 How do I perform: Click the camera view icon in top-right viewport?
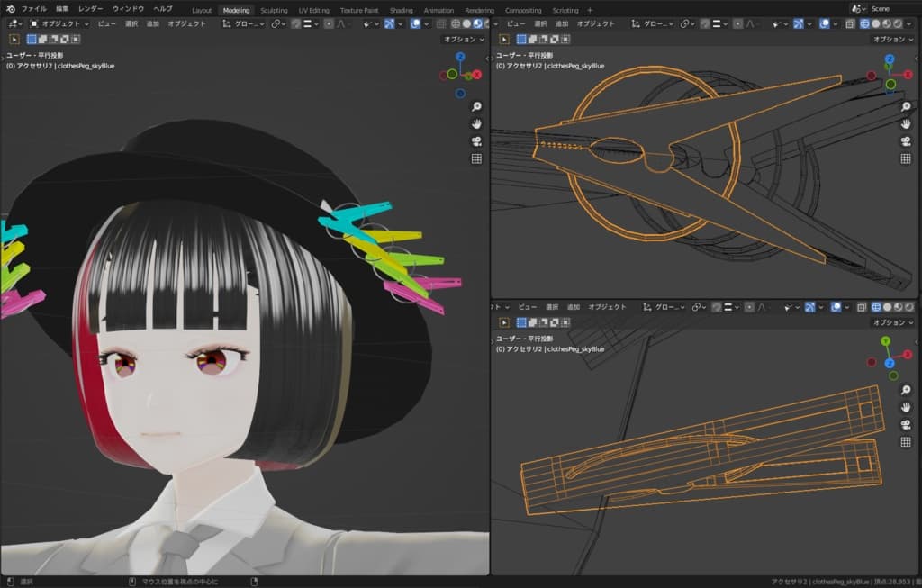point(906,141)
